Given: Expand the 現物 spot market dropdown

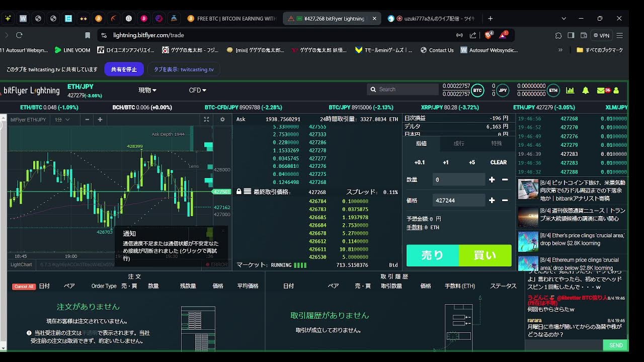Looking at the screenshot, I should (x=147, y=90).
